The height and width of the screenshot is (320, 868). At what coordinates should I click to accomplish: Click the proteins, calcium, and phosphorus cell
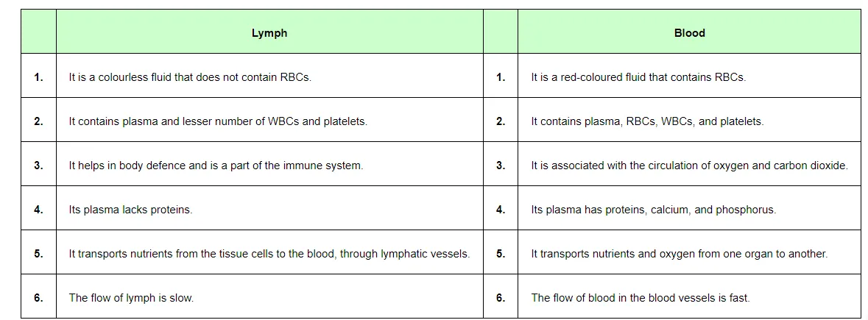653,210
